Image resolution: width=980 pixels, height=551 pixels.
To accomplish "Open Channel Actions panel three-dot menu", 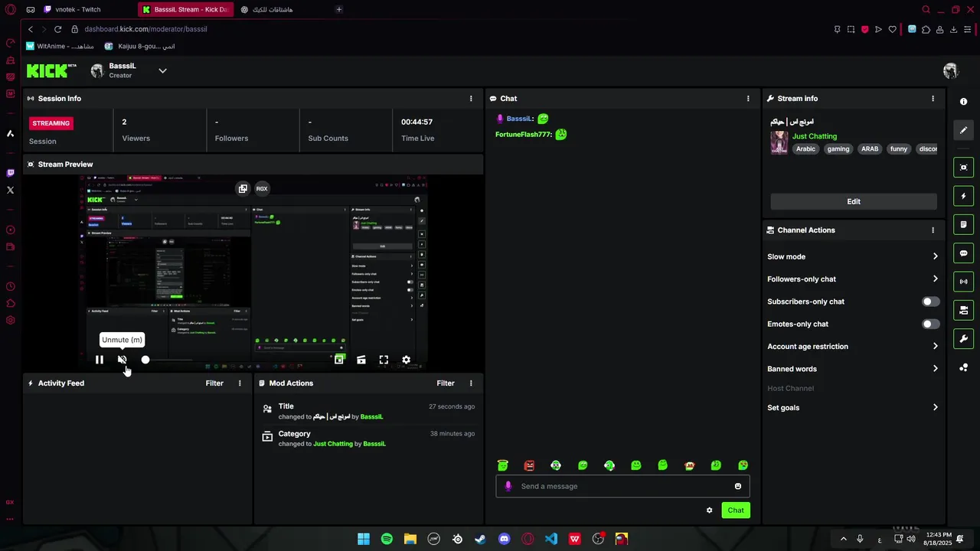I will [x=933, y=230].
